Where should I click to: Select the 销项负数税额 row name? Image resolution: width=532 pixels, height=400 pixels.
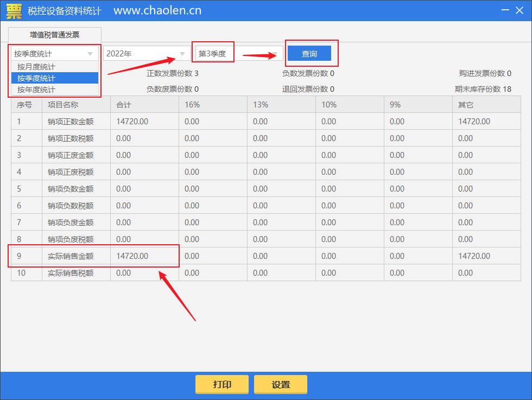click(71, 206)
